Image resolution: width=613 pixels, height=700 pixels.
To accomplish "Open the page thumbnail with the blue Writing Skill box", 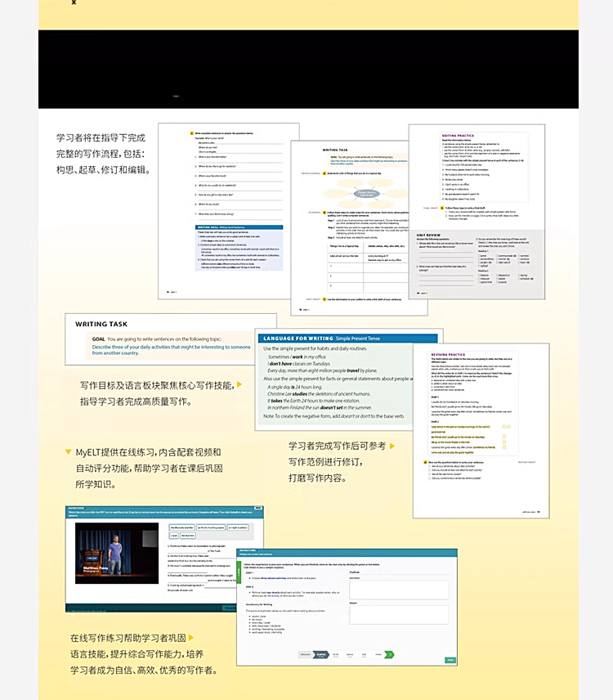I will click(x=225, y=211).
